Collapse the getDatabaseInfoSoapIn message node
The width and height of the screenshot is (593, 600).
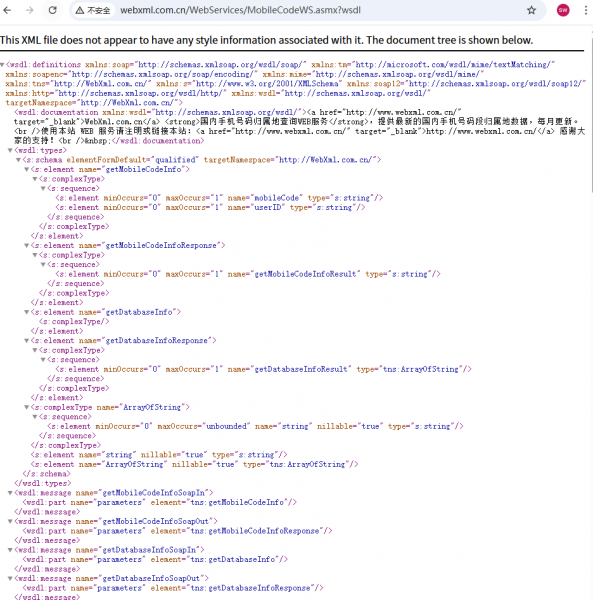[10, 550]
